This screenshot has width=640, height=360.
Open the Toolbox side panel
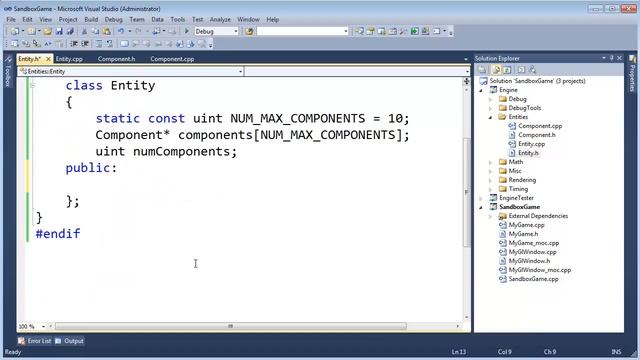point(7,72)
